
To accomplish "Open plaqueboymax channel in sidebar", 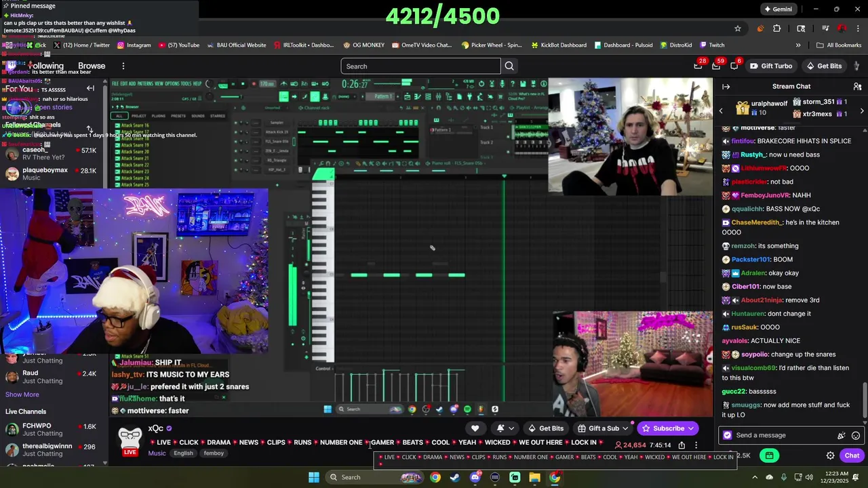I will pos(53,174).
